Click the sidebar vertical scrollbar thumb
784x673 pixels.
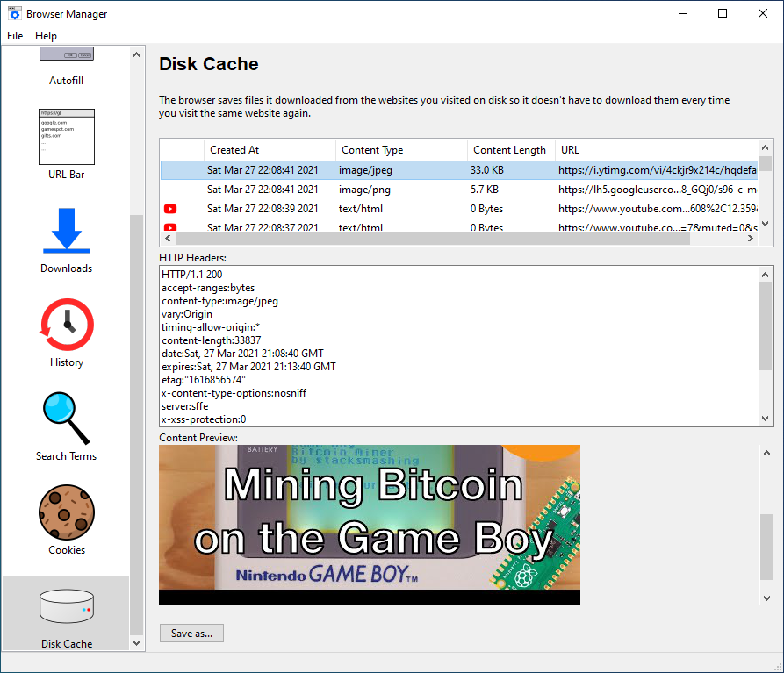pyautogui.click(x=136, y=425)
